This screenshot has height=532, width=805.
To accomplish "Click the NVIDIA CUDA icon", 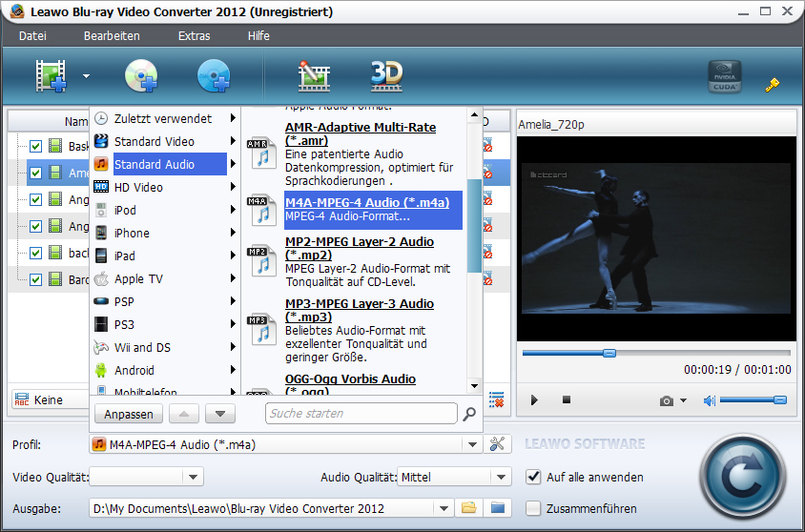I will 724,77.
